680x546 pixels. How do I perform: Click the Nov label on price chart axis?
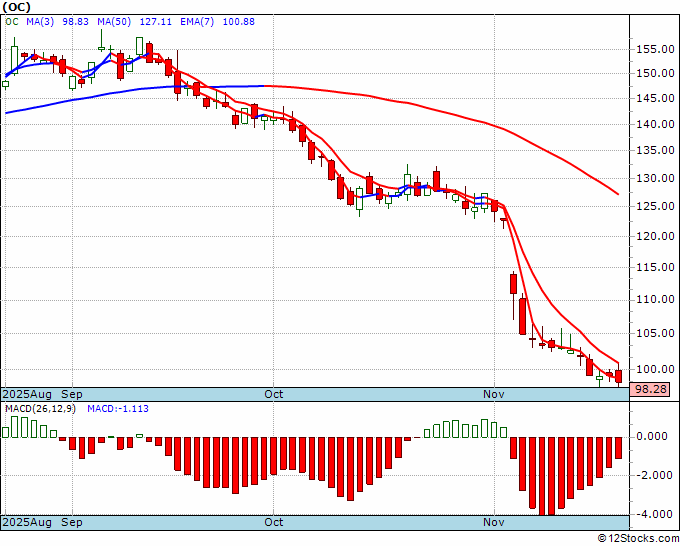click(494, 394)
